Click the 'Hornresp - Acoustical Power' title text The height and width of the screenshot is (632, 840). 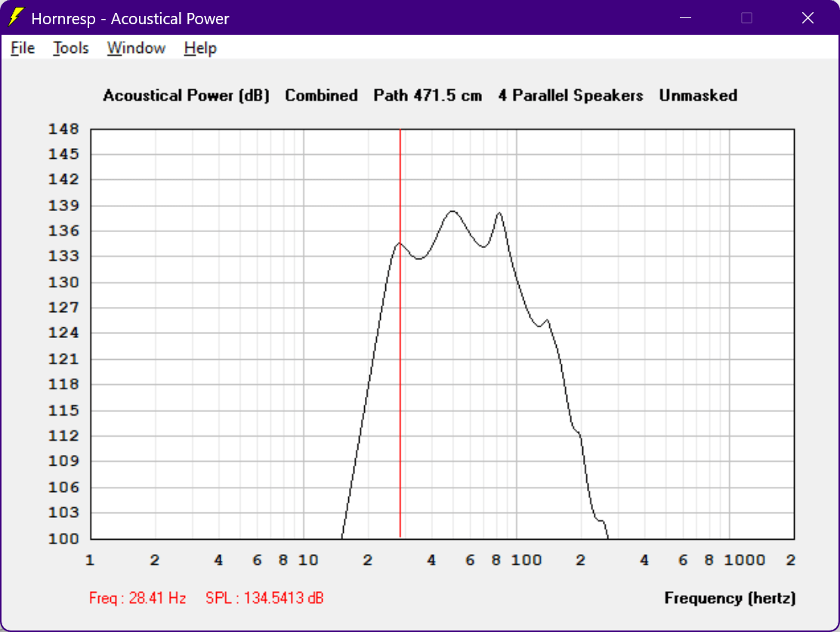pos(130,19)
